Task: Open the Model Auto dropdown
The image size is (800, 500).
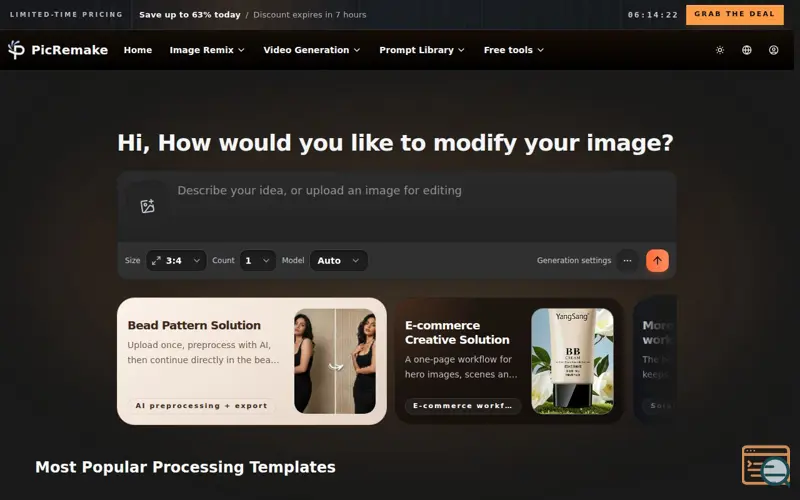Action: [x=338, y=261]
